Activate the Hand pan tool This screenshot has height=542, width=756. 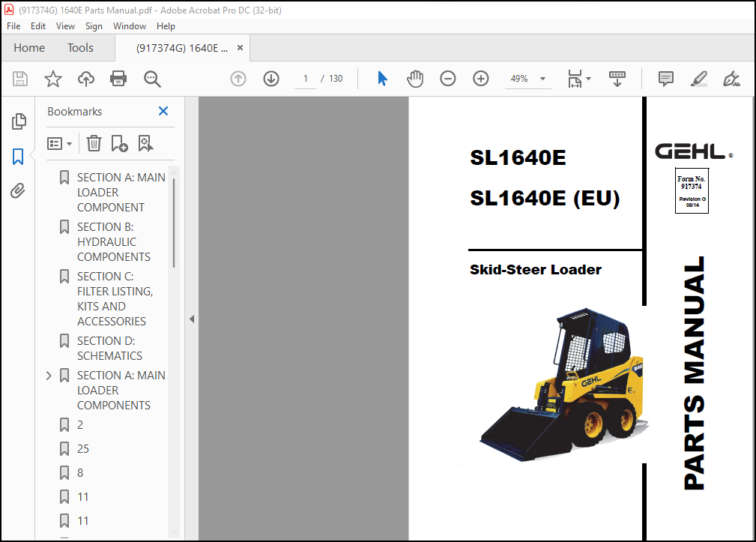pos(414,79)
